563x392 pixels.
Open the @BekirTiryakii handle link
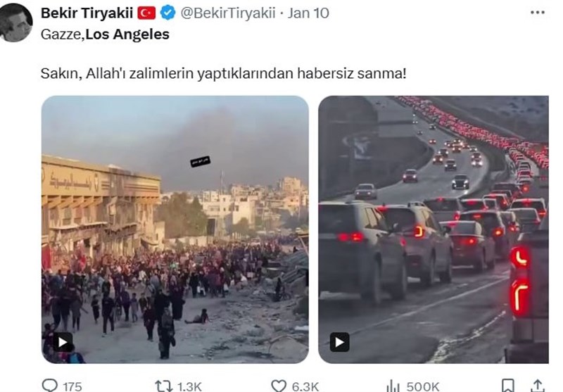click(x=228, y=13)
